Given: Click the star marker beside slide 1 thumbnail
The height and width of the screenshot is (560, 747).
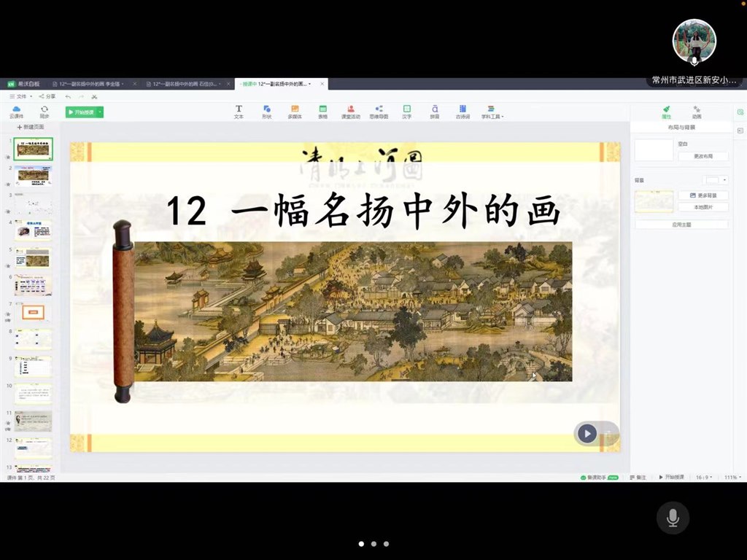Looking at the screenshot, I should [7, 157].
